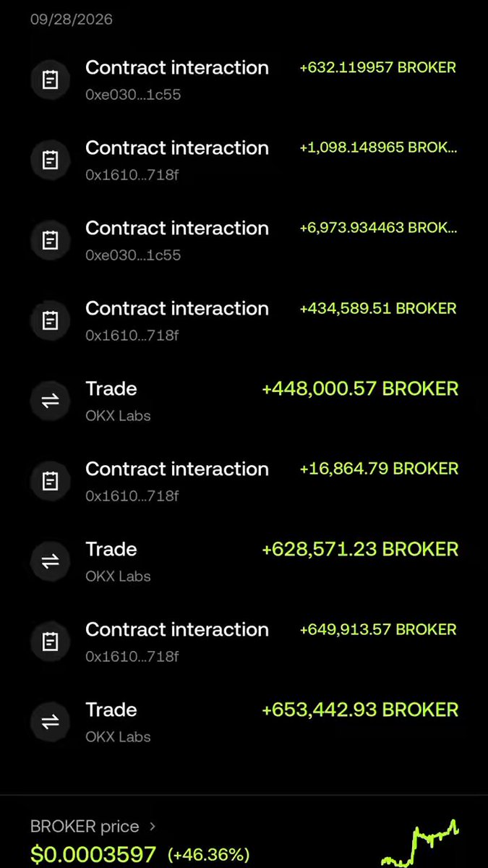Tap the swap icon for +628,571.23 trade
The image size is (488, 868).
coord(50,561)
